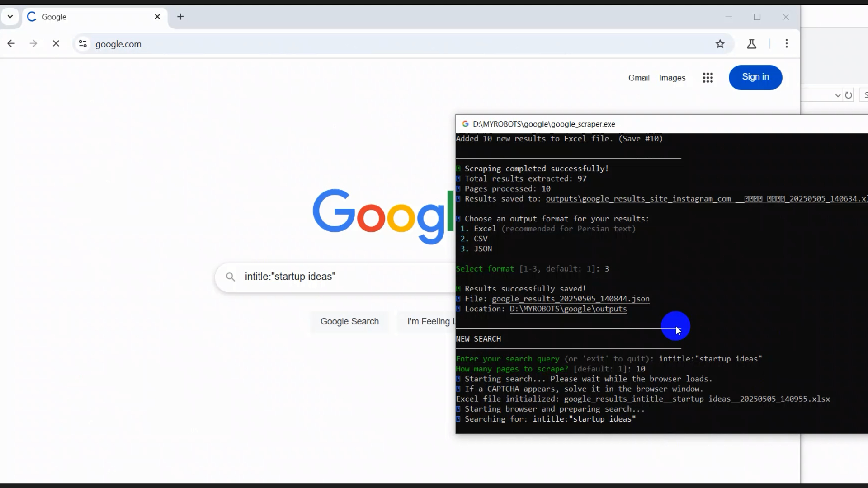Open site information icon beside google.com

[83, 44]
